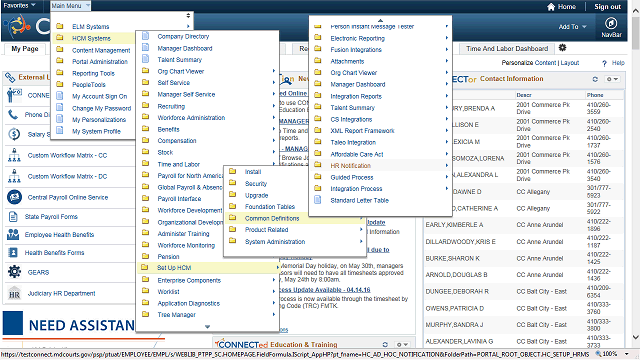The height and width of the screenshot is (360, 640).
Task: Click the Judiciary HR Department icon
Action: tap(14, 293)
